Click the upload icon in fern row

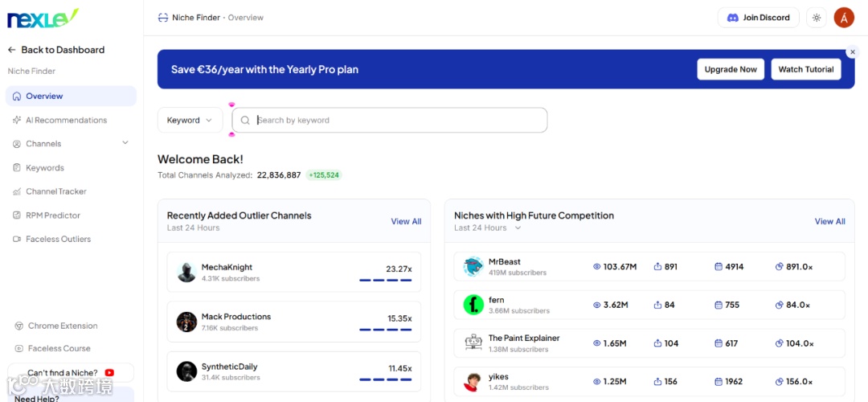coord(657,305)
